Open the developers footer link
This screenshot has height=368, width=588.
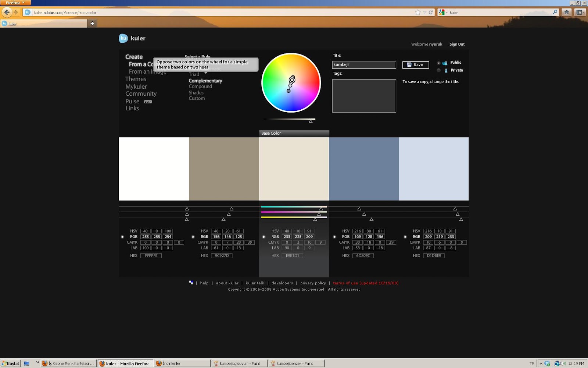point(282,283)
